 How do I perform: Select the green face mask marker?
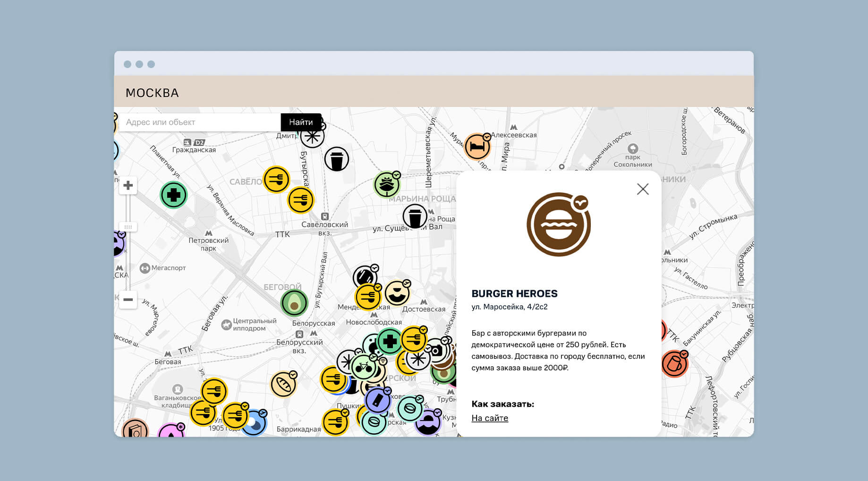[x=387, y=184]
